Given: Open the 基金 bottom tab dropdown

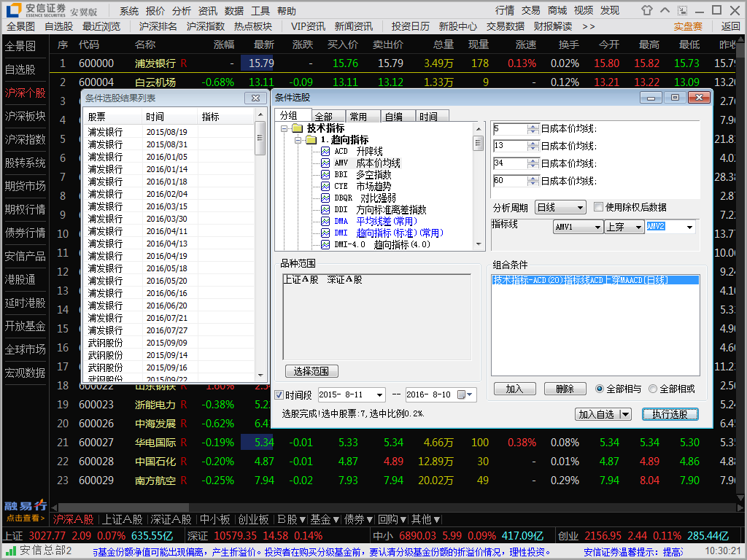Looking at the screenshot, I should pos(336,519).
